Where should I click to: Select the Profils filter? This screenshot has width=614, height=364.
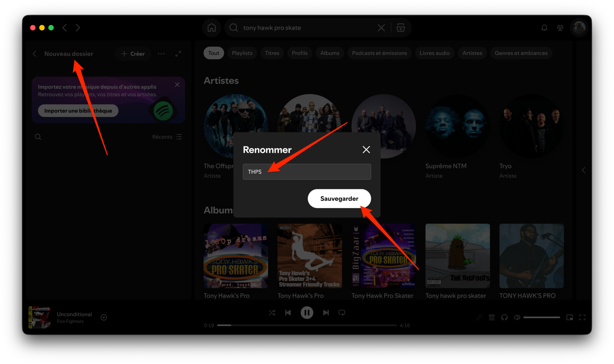coord(300,53)
